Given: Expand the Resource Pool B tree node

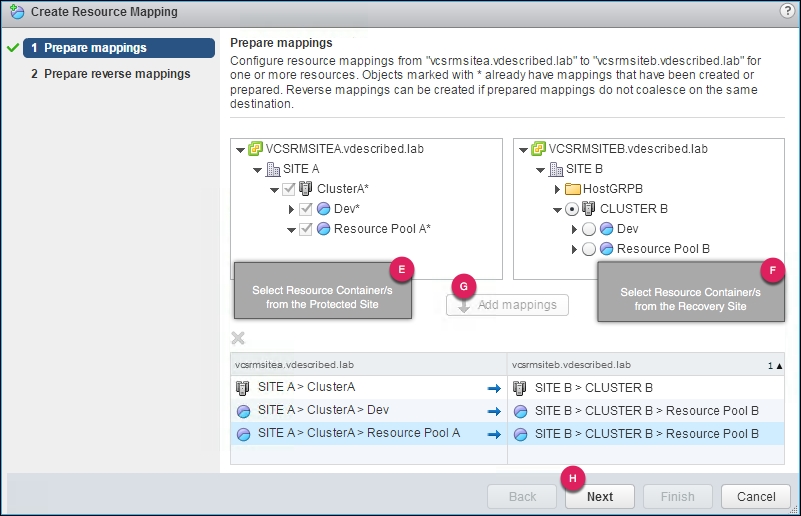Looking at the screenshot, I should [574, 249].
